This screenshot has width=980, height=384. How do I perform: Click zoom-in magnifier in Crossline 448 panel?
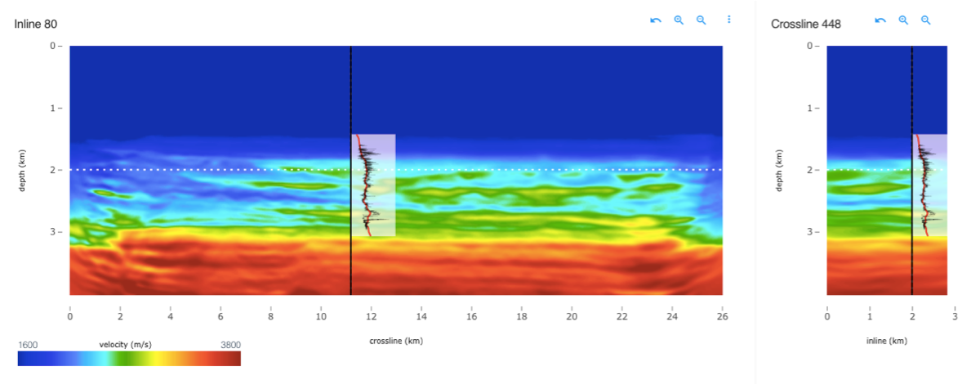(903, 20)
